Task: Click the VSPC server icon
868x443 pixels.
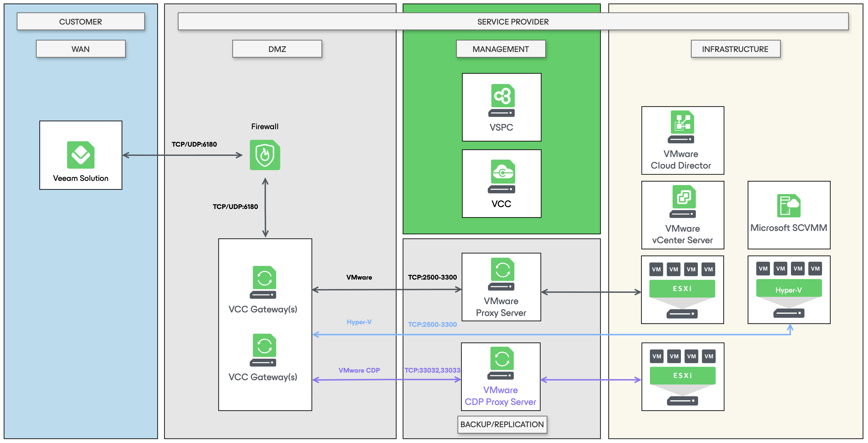Action: click(x=502, y=100)
